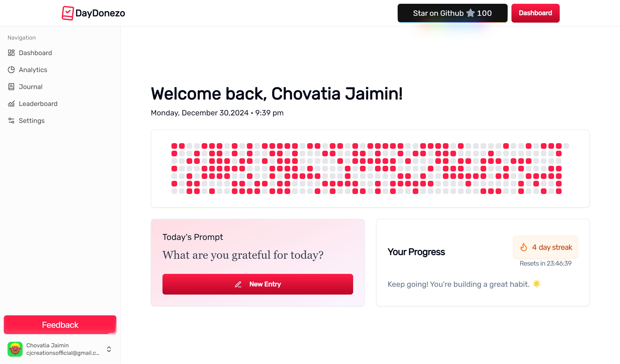Click the GitHub star icon
Viewport: 620px width, 364px height.
[470, 13]
